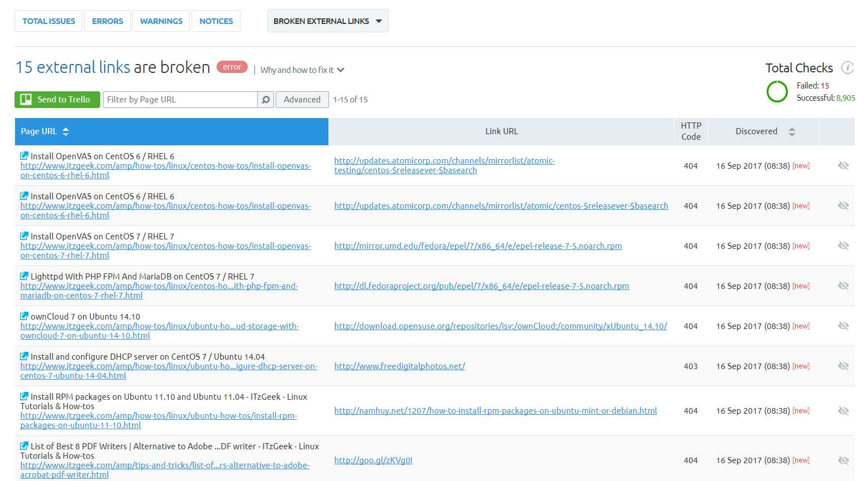Expand Why and how to fix it
Screen dimensions: 868x481
(x=302, y=70)
